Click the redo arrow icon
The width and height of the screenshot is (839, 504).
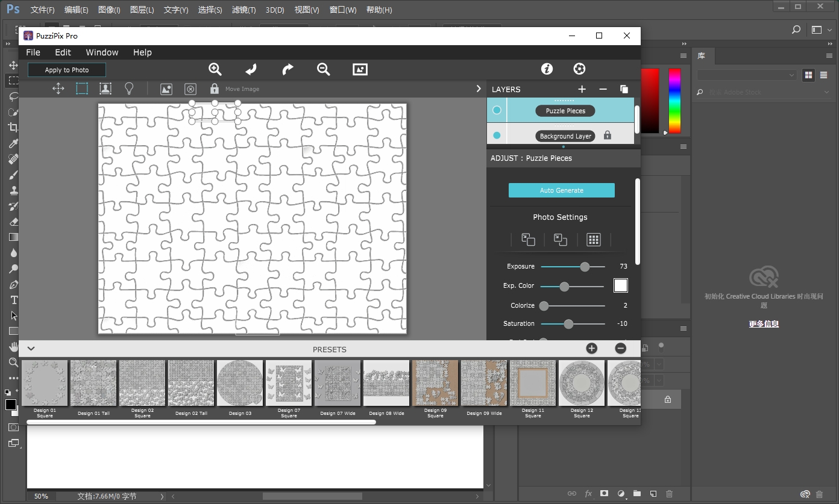pos(288,69)
